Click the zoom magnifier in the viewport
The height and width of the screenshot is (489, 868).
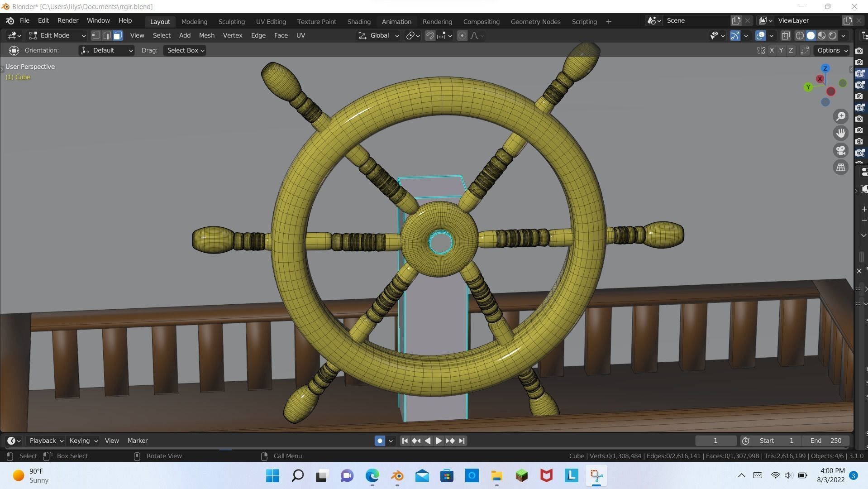click(x=841, y=116)
